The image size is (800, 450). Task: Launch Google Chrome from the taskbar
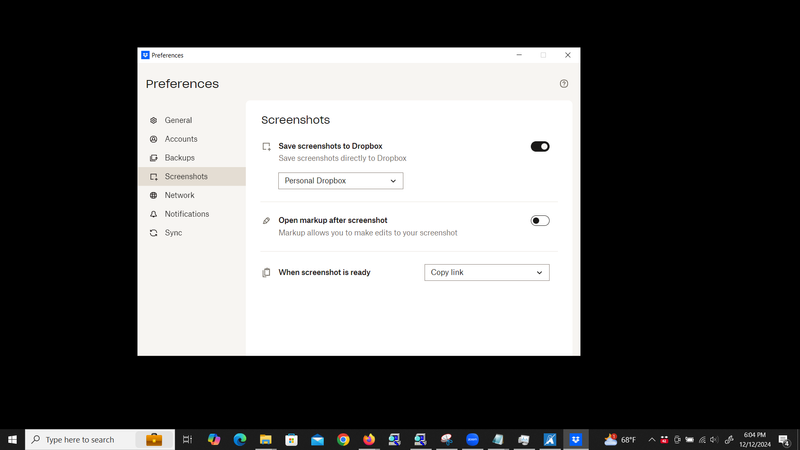coord(343,439)
